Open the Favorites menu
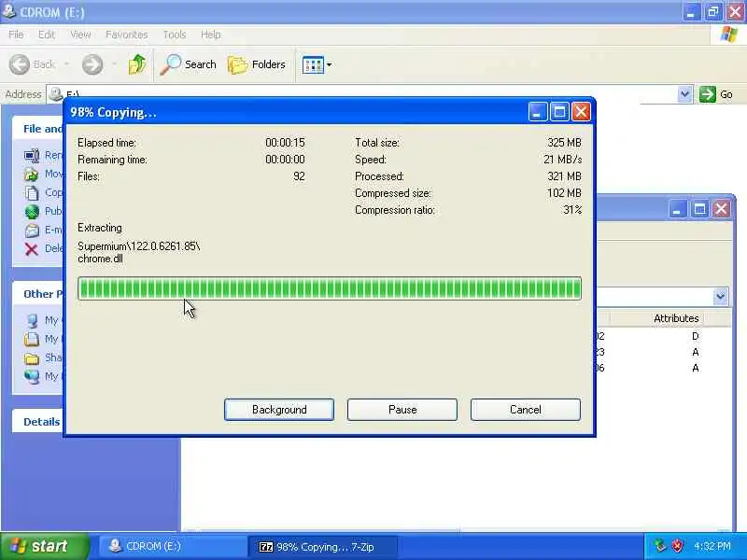The image size is (747, 560). pos(126,35)
